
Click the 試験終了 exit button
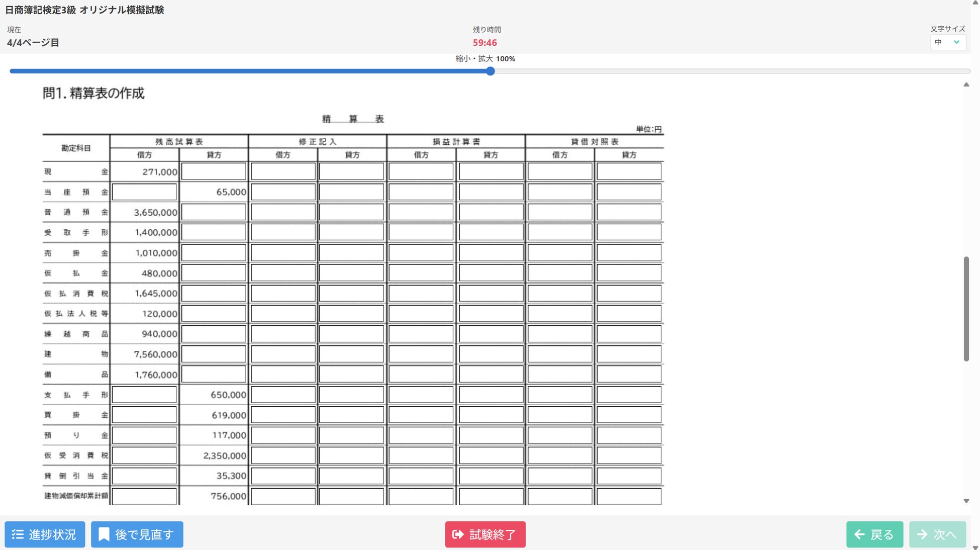coord(485,534)
